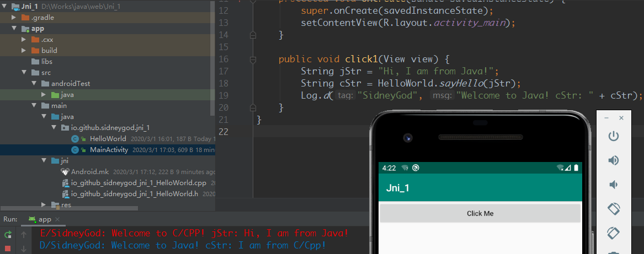This screenshot has height=254, width=644.
Task: Stop the running app with the red square
Action: (8, 249)
